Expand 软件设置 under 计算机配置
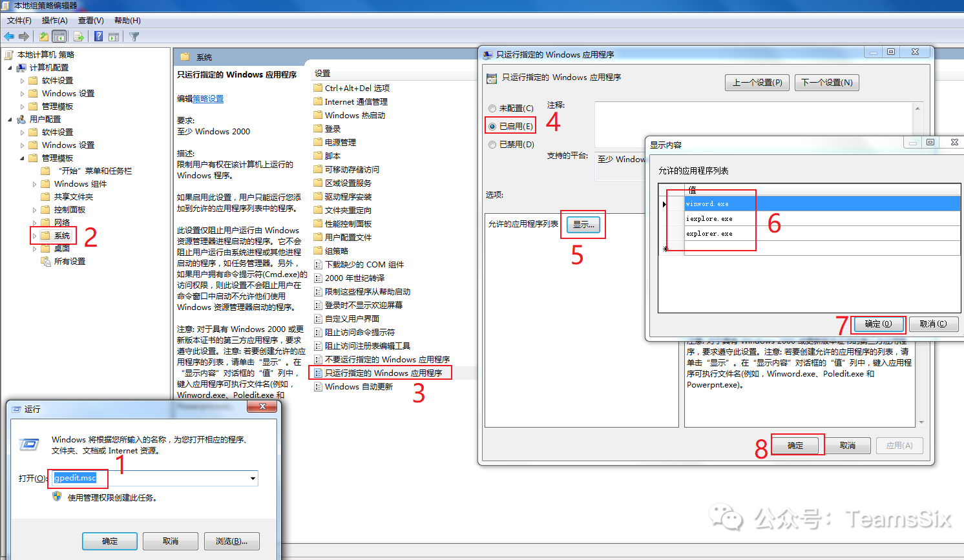The height and width of the screenshot is (560, 964). 22,81
